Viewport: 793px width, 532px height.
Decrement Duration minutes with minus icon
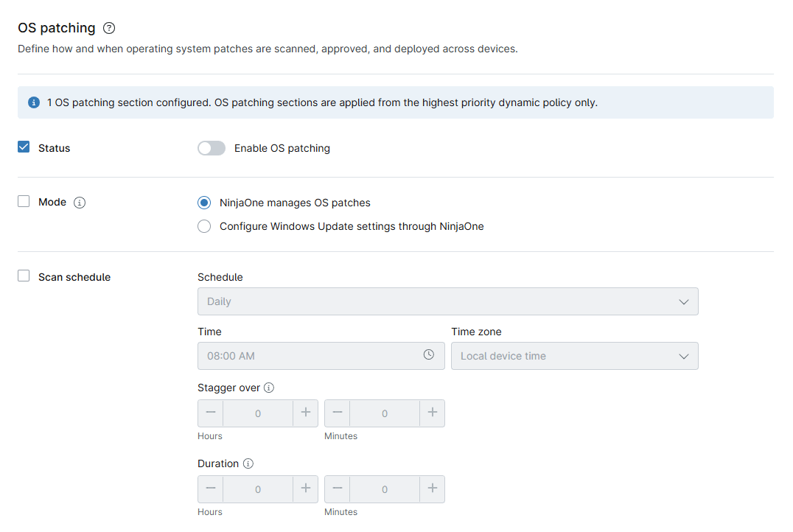click(338, 489)
